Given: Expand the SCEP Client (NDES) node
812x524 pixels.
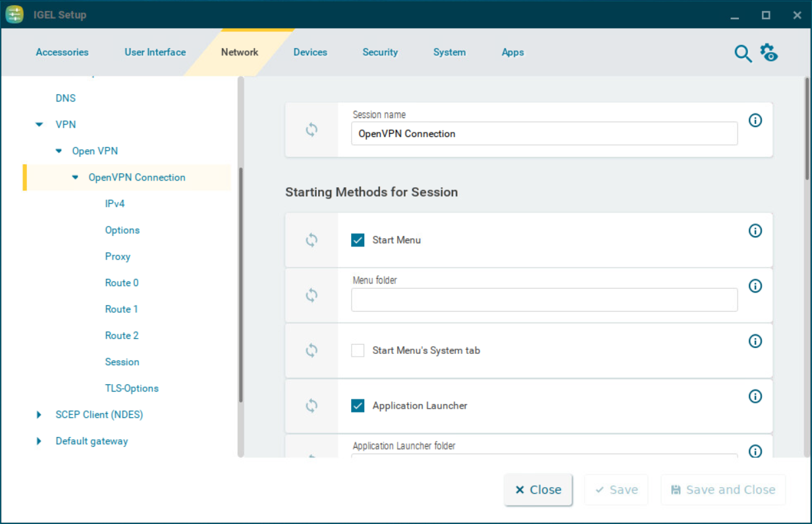Looking at the screenshot, I should [40, 415].
